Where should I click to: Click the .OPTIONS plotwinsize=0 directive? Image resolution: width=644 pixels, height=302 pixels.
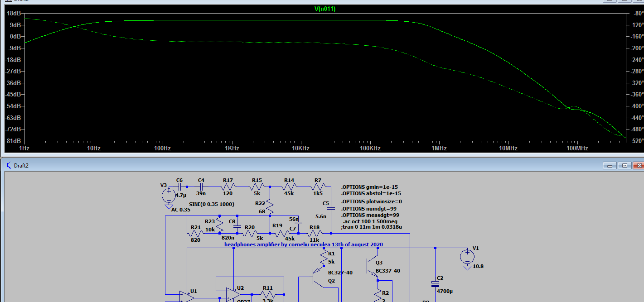click(372, 201)
